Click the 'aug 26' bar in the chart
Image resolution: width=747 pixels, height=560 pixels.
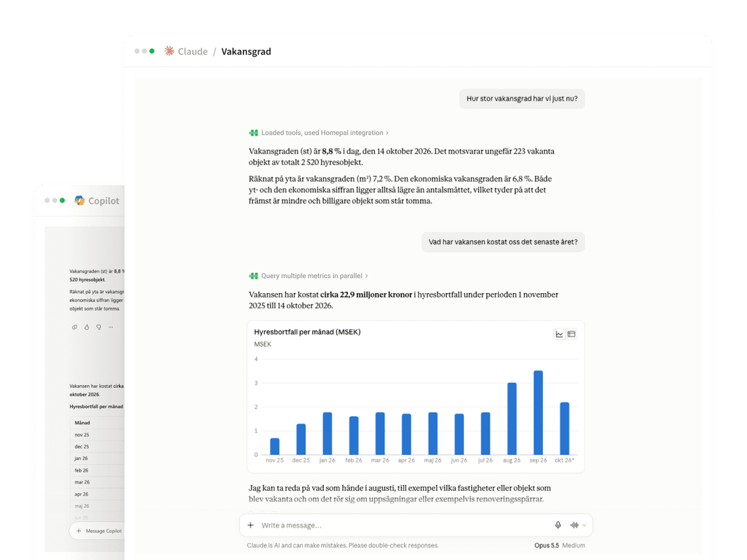point(512,418)
